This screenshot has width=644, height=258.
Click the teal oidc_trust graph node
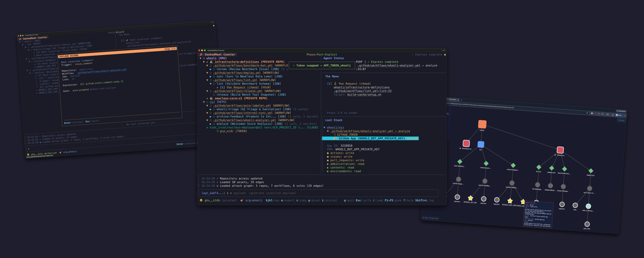588,206
